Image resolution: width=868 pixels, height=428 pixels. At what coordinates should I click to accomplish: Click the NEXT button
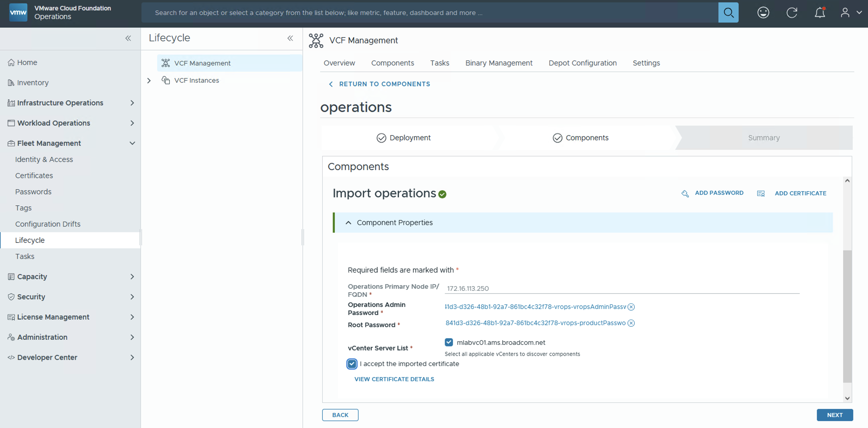834,415
